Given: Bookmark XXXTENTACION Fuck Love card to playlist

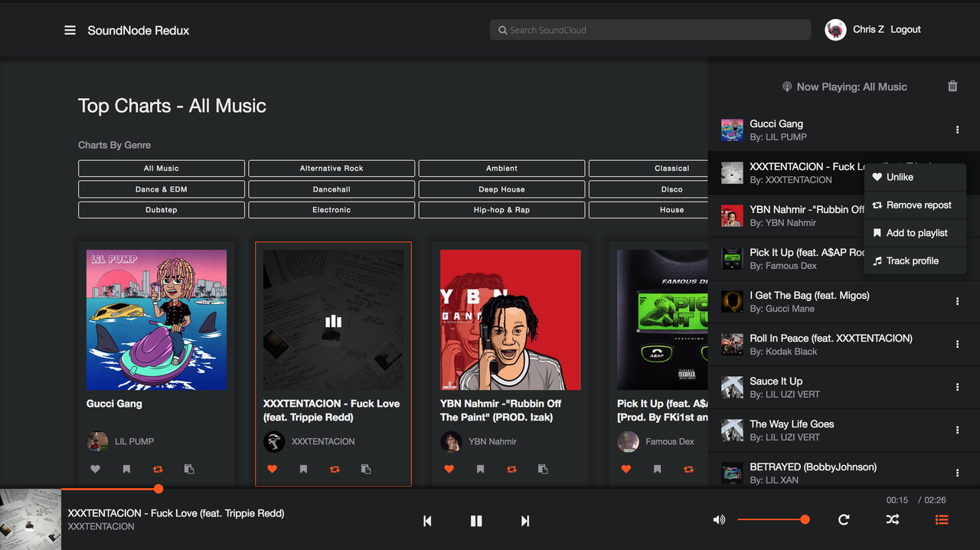Looking at the screenshot, I should [x=303, y=469].
